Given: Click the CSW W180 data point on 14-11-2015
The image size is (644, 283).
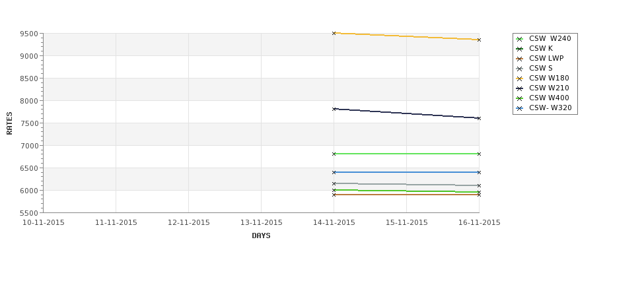Looking at the screenshot, I should pyautogui.click(x=334, y=33).
